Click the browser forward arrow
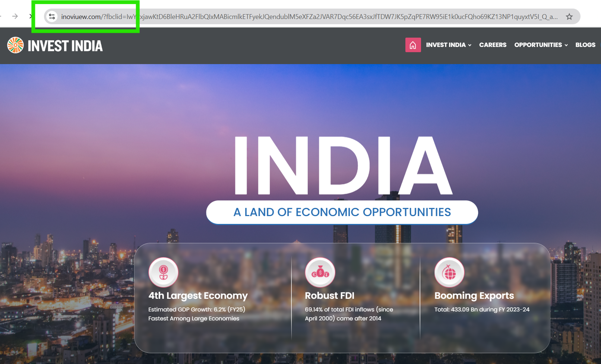601x364 pixels. click(x=15, y=16)
